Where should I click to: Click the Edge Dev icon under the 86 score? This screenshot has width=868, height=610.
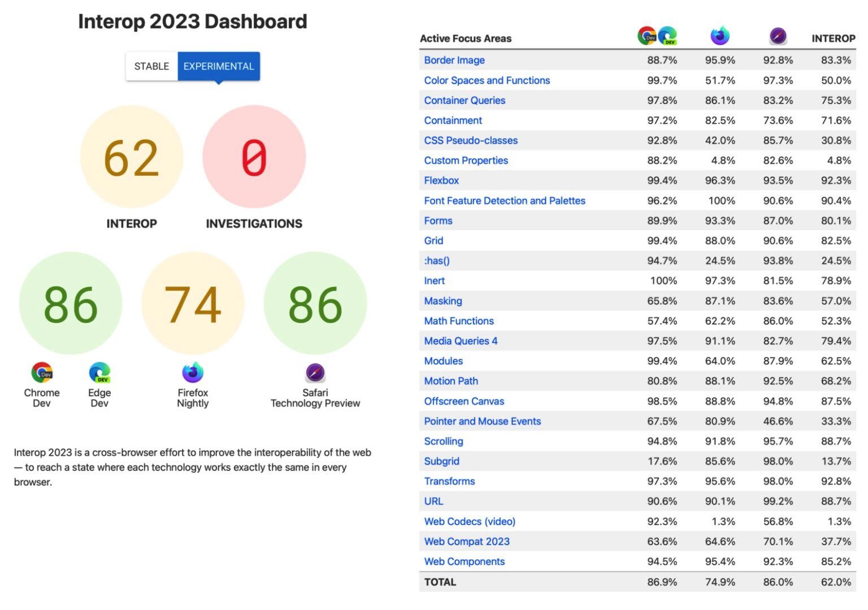click(x=99, y=373)
